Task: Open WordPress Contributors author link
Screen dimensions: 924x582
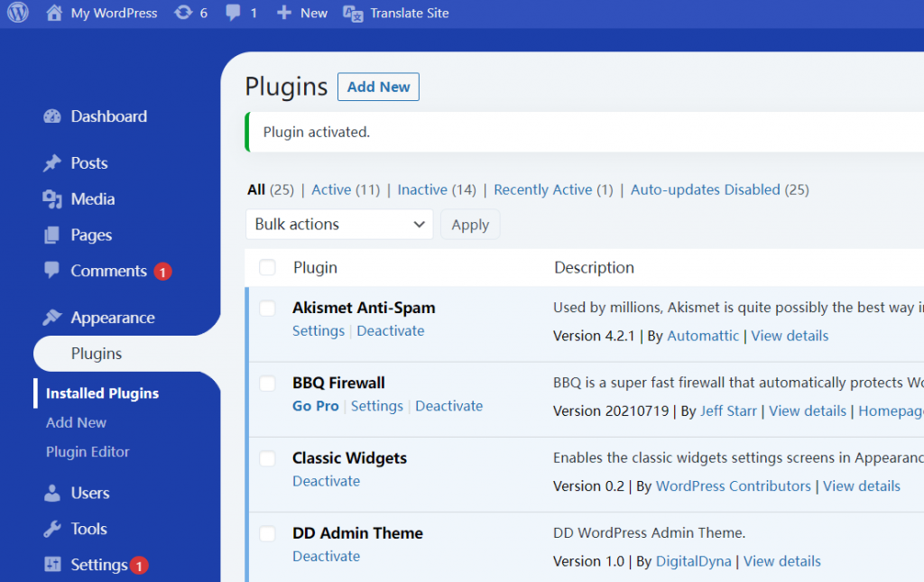Action: (733, 486)
